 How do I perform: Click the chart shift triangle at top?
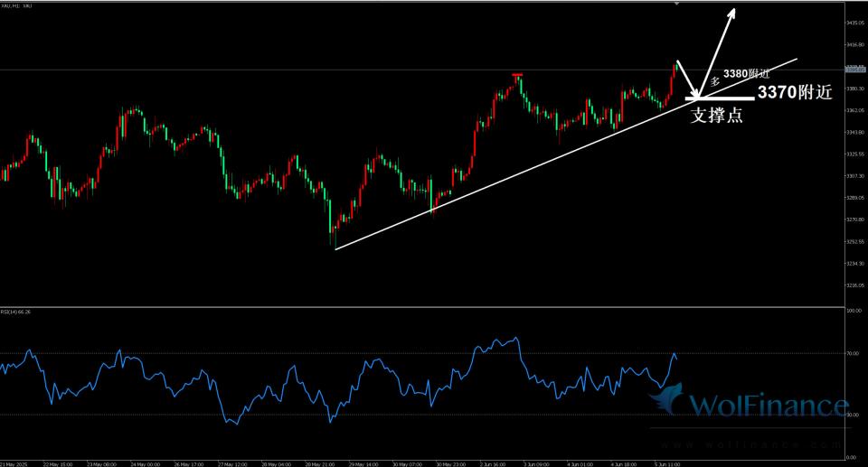click(676, 5)
